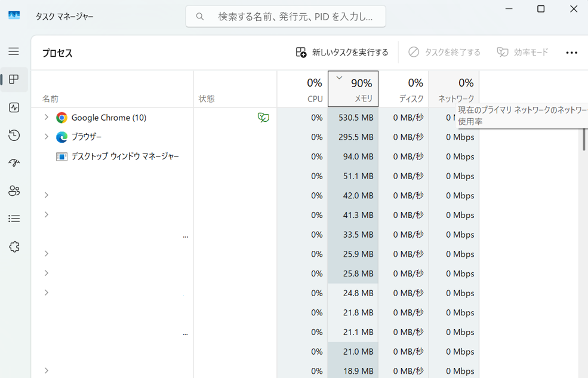The height and width of the screenshot is (378, 588).
Task: Sort by the メモリ column header
Action: click(x=353, y=90)
